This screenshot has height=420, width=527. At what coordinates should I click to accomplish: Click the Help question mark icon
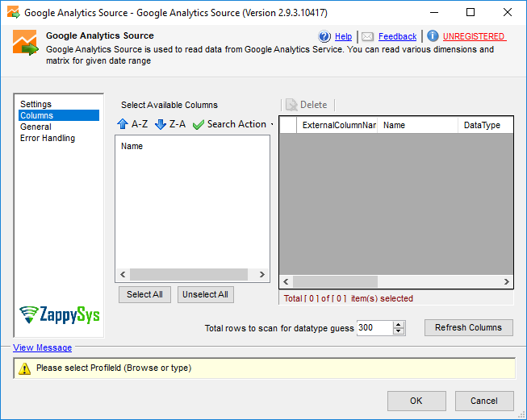[x=324, y=36]
